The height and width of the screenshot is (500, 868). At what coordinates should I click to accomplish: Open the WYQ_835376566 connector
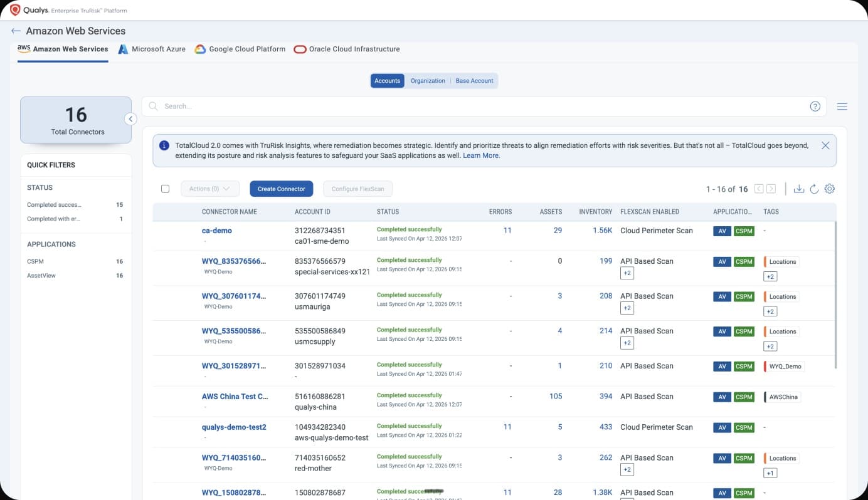[234, 261]
